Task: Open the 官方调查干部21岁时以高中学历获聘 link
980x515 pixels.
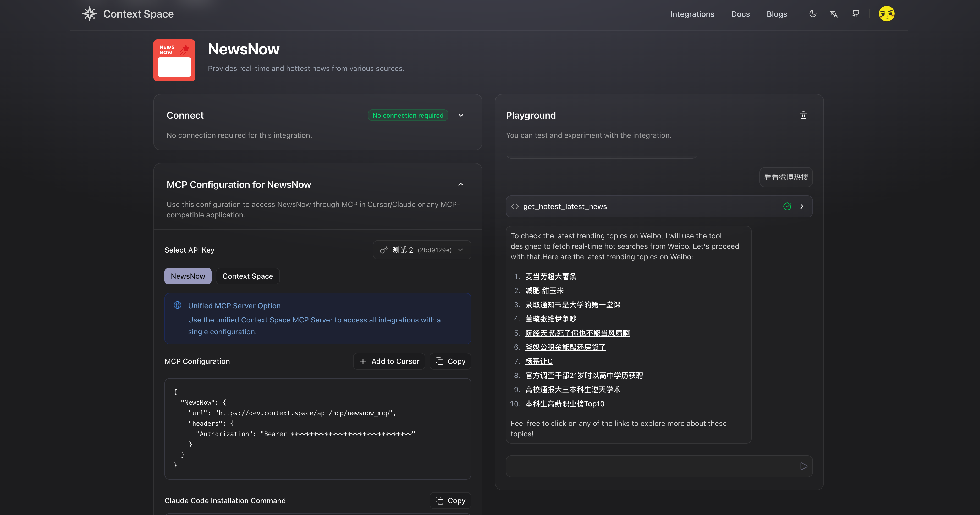Action: 584,375
